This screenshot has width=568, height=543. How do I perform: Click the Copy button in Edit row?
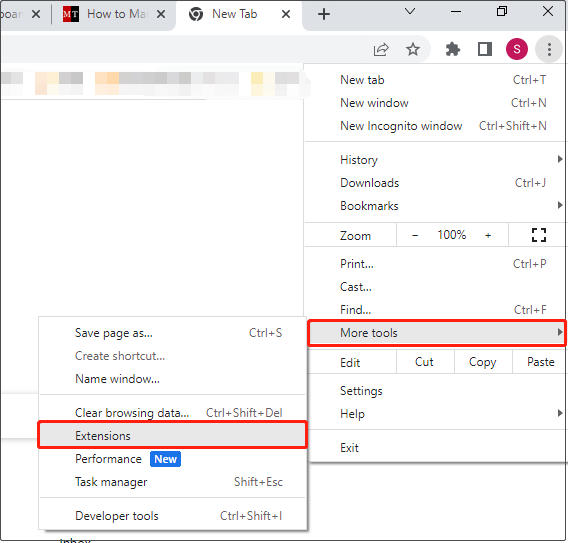click(x=483, y=362)
